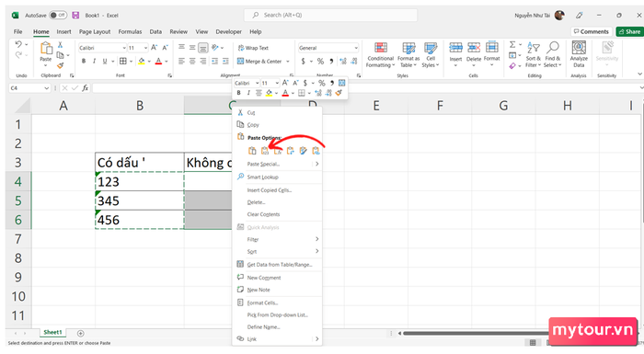Toggle Wrap Text

tap(253, 48)
